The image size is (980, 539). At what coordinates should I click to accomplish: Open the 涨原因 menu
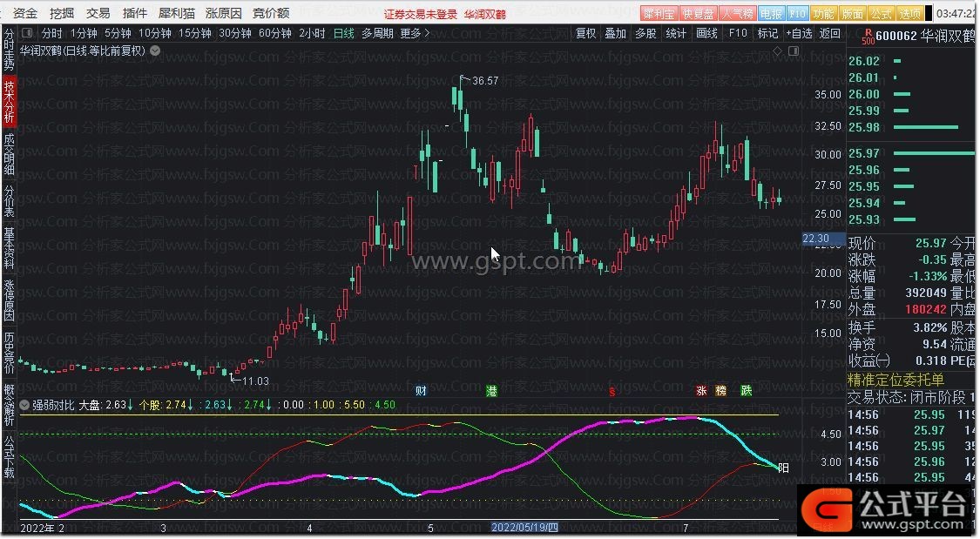click(x=223, y=13)
